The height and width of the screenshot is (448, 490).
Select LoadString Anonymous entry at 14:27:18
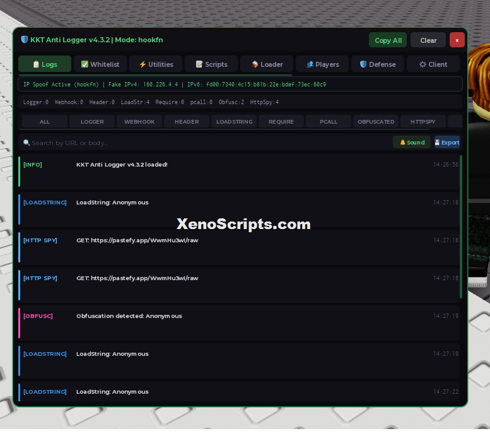point(239,209)
